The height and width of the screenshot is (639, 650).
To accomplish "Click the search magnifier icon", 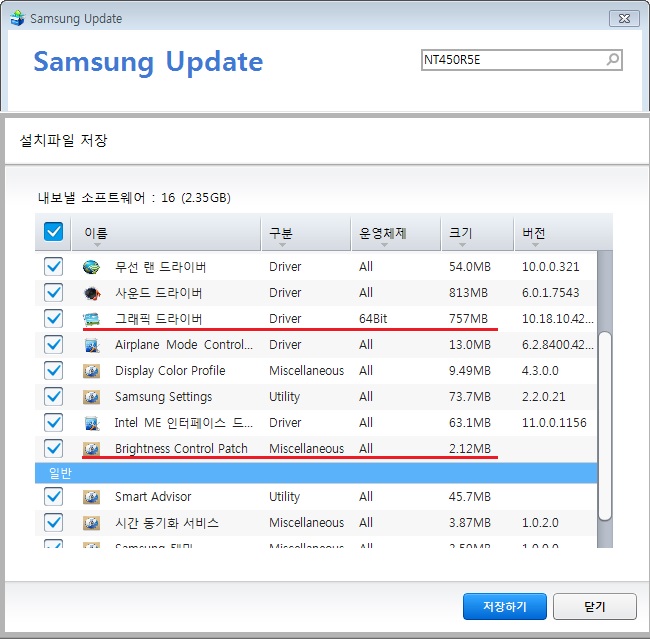I will [613, 60].
